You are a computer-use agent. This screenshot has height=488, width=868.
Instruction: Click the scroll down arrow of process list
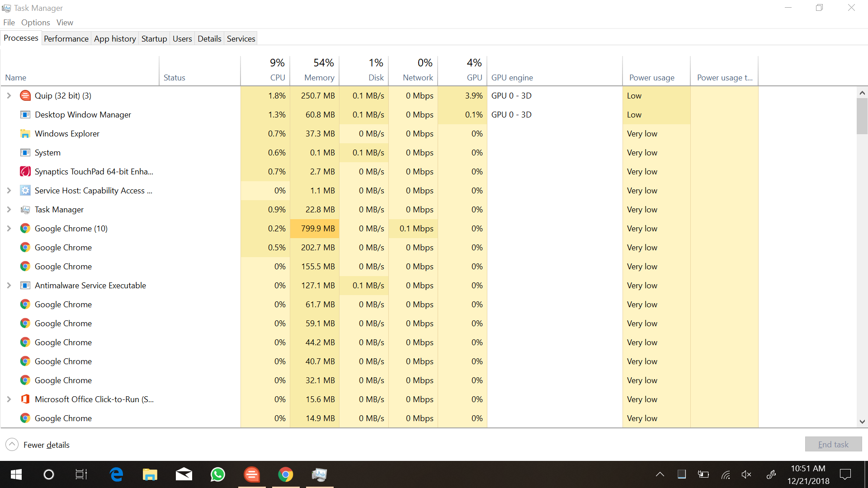(x=862, y=422)
